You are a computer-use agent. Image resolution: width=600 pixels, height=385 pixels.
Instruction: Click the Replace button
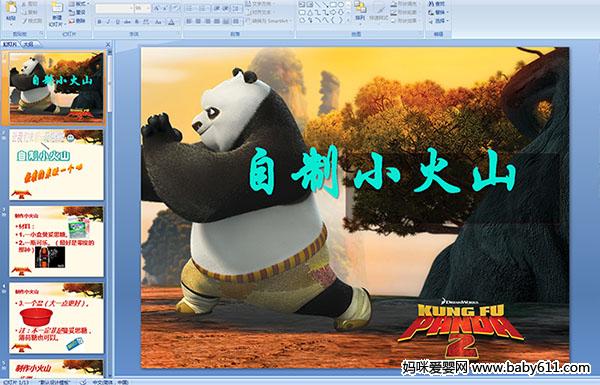[437, 12]
